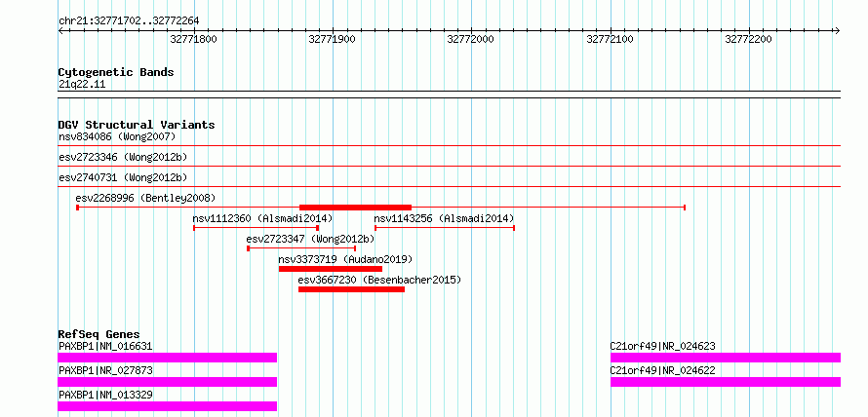Viewport: 868px width, 417px height.
Task: Click the magenta bar for PAXBP1|NM_013329
Action: [167, 406]
